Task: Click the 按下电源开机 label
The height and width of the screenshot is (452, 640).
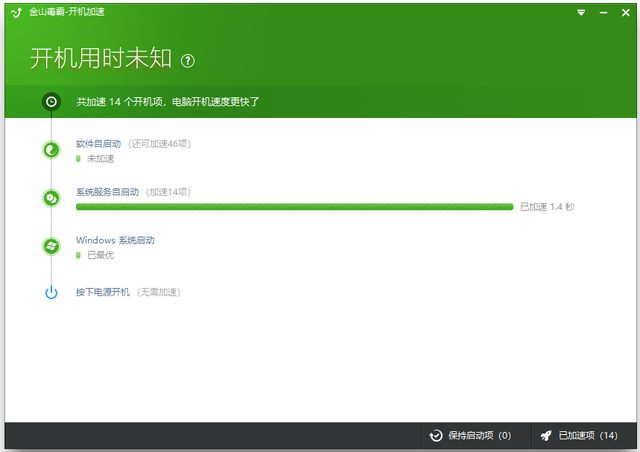Action: 103,292
